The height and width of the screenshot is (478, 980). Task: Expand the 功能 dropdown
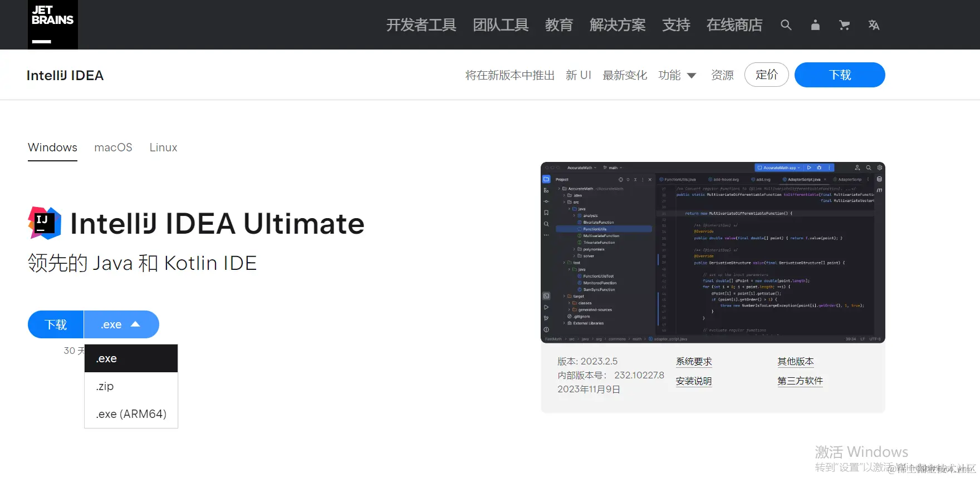677,75
